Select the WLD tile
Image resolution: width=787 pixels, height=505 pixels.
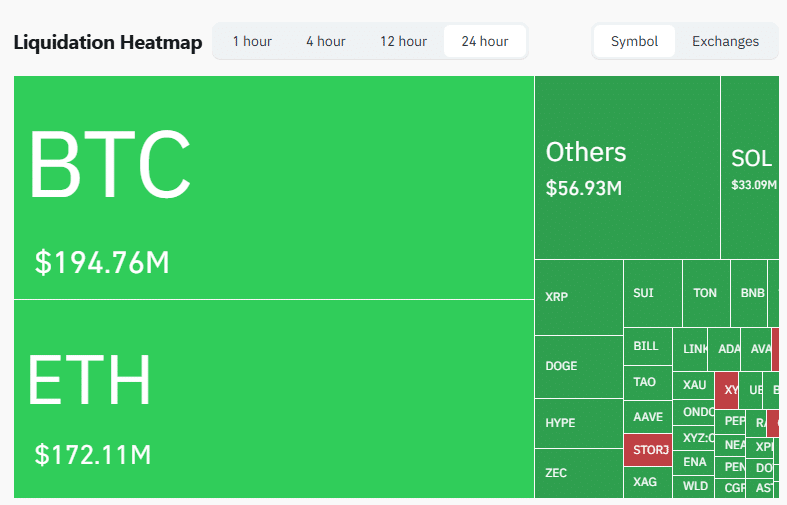click(x=693, y=486)
